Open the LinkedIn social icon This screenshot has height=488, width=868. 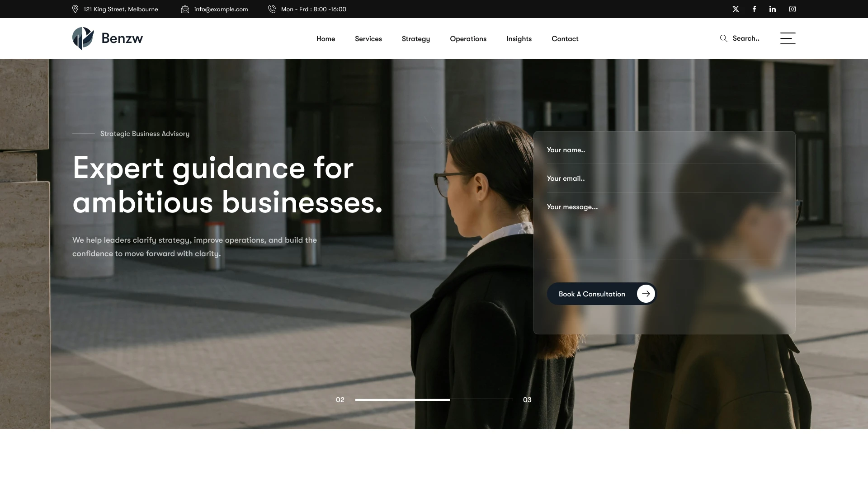click(773, 9)
